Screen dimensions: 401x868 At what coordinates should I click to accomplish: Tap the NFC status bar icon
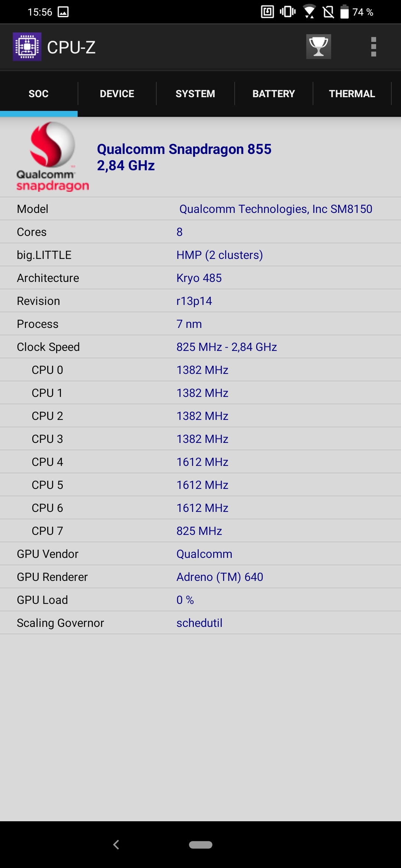(x=267, y=12)
